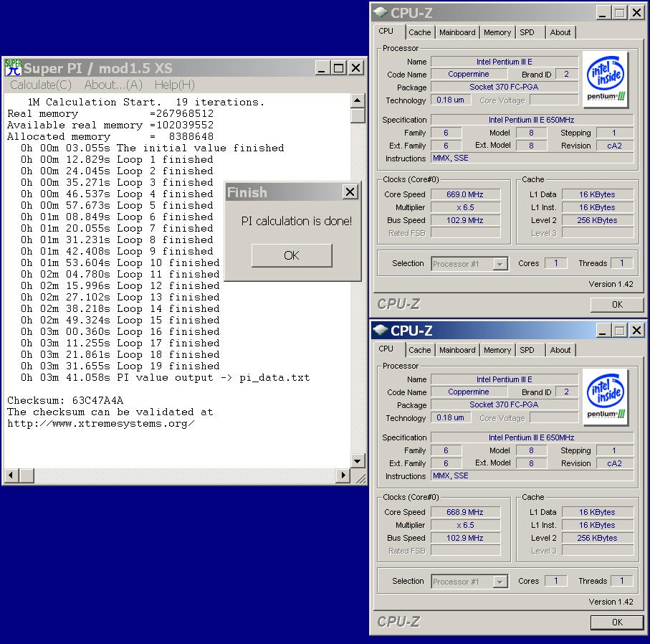The height and width of the screenshot is (644, 650).
Task: Click OK button in lower CPU-Z window
Action: pyautogui.click(x=617, y=622)
